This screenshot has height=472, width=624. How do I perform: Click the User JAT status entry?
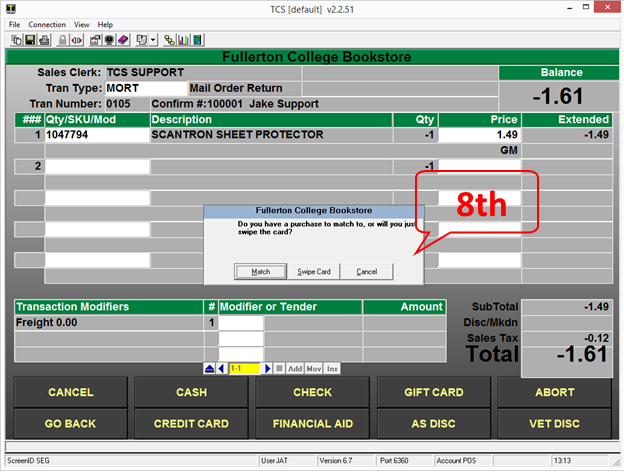274,461
